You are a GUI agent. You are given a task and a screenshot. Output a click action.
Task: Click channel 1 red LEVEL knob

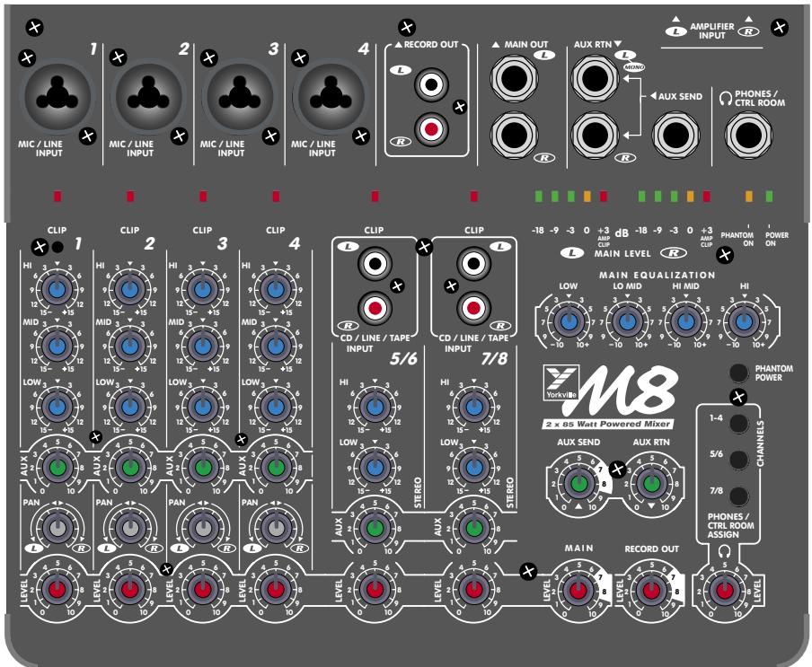coord(57,589)
